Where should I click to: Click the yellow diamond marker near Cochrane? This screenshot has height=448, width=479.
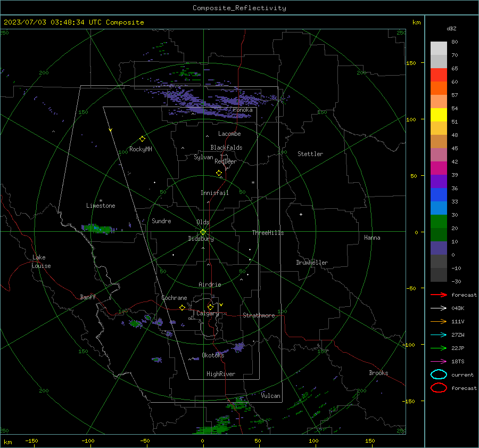coord(183,307)
